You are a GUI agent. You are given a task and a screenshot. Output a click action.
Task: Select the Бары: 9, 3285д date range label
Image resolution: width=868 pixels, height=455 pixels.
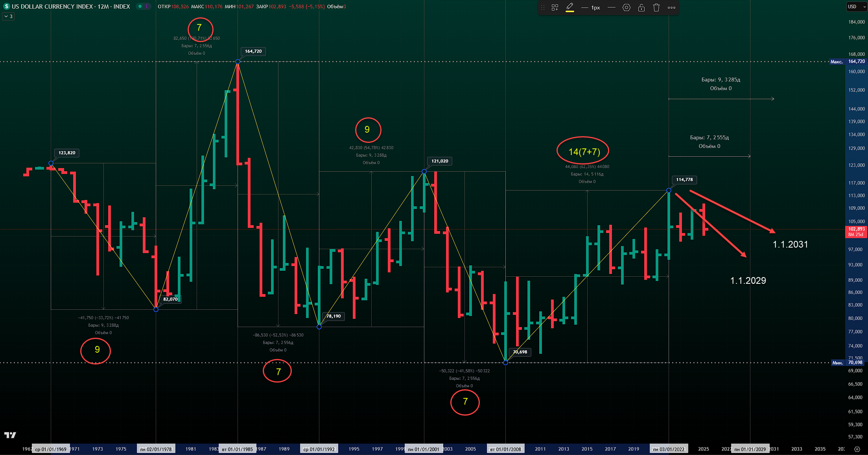(x=721, y=80)
